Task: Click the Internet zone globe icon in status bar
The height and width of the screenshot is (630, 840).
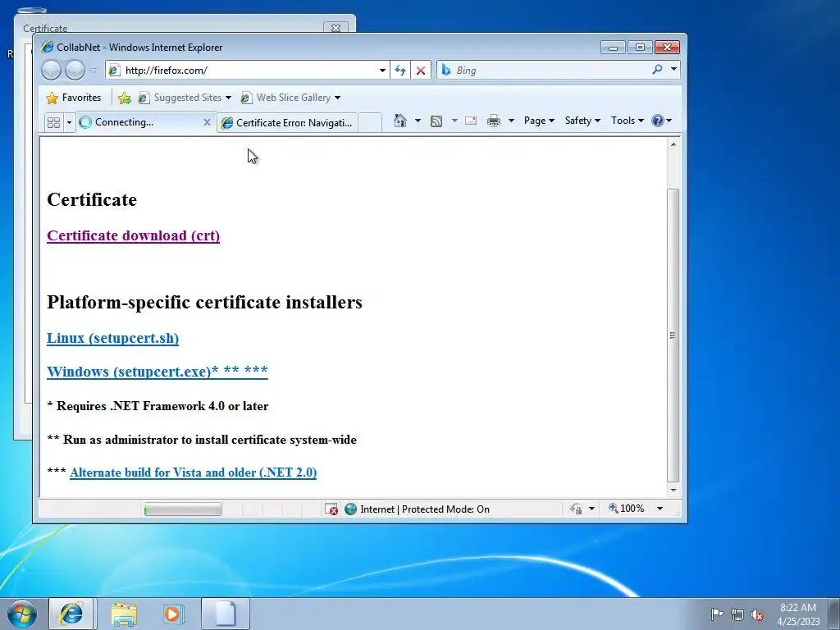Action: 351,509
